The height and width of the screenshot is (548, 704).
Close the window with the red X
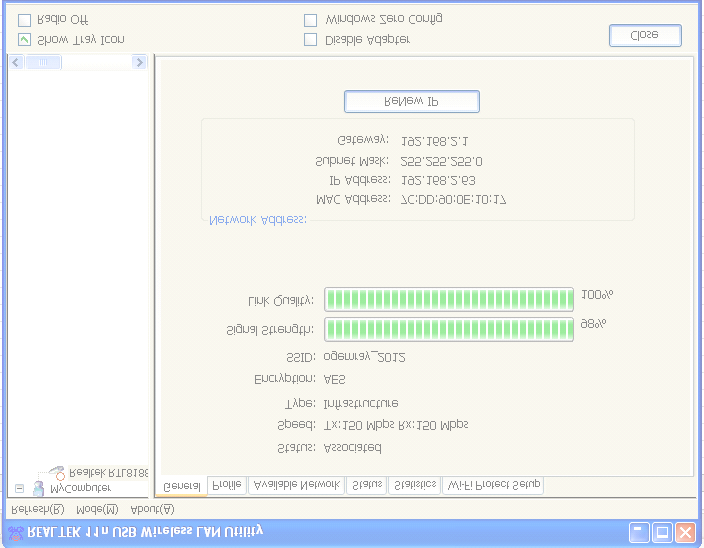pyautogui.click(x=686, y=533)
